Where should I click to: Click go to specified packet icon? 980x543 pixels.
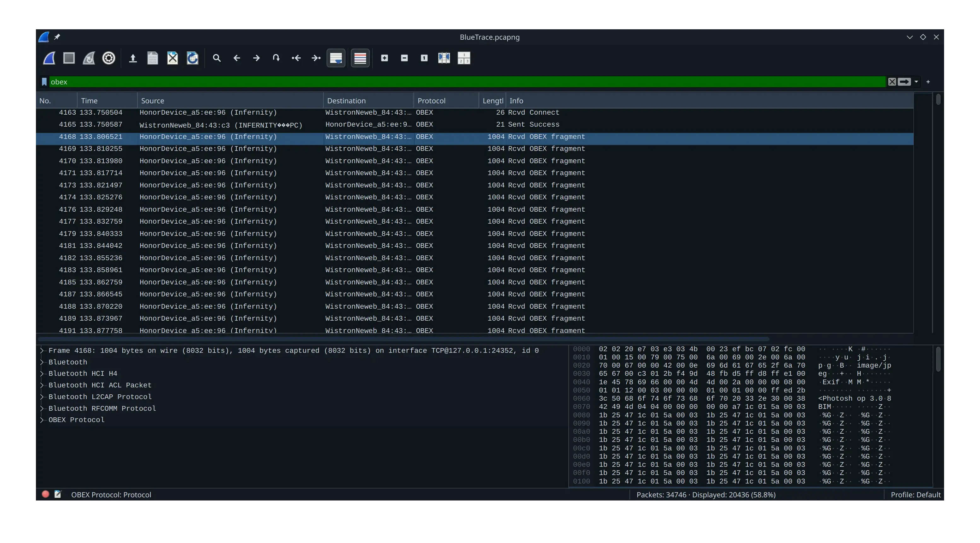tap(276, 58)
